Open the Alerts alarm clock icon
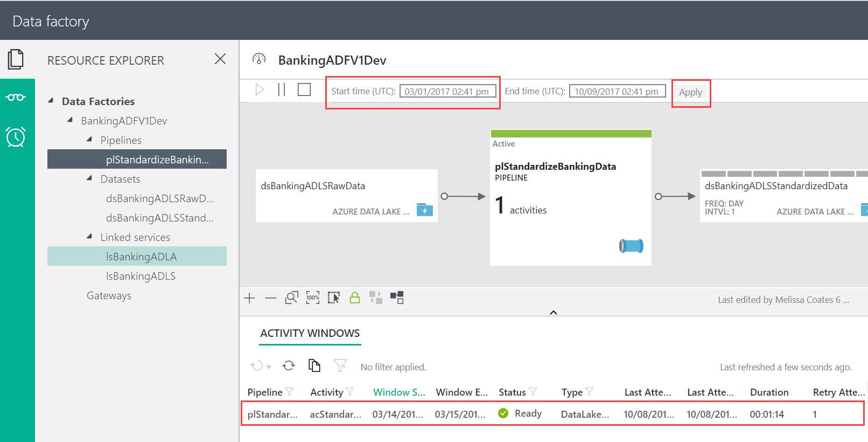 (x=16, y=137)
